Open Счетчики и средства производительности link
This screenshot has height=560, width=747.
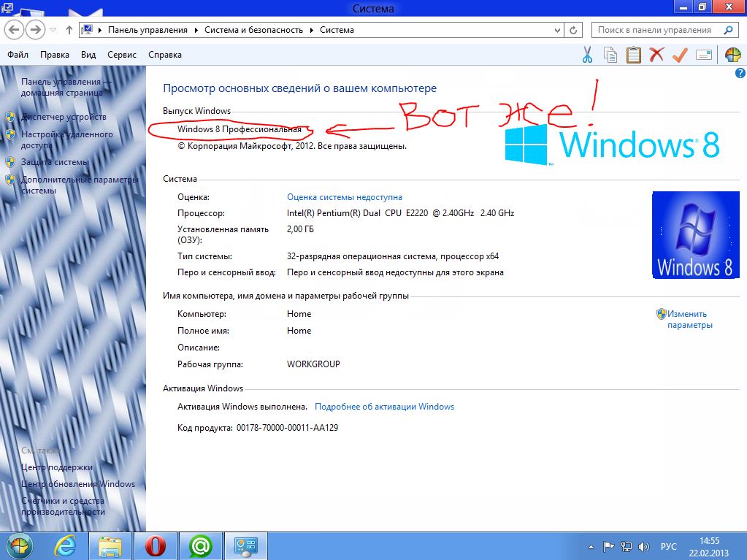[63, 506]
